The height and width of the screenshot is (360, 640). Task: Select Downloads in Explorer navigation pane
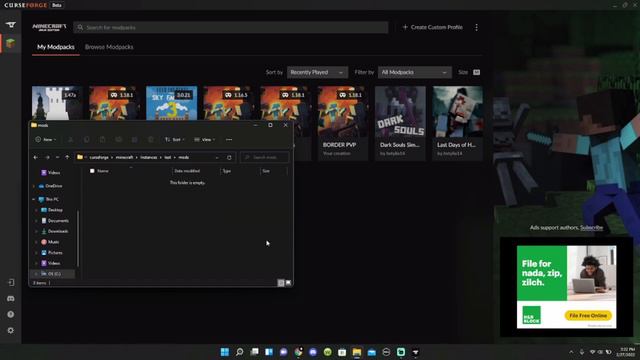pyautogui.click(x=55, y=231)
